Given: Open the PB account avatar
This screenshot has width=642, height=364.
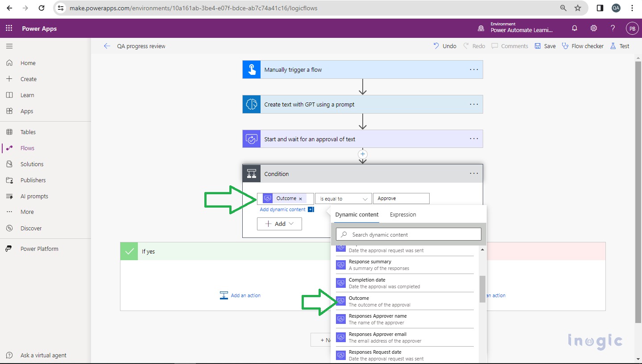Looking at the screenshot, I should pos(632,29).
